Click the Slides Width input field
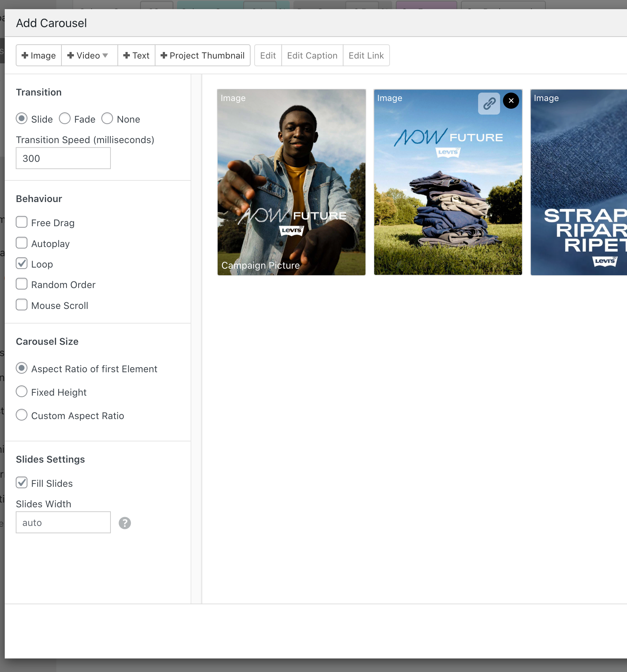 click(63, 523)
